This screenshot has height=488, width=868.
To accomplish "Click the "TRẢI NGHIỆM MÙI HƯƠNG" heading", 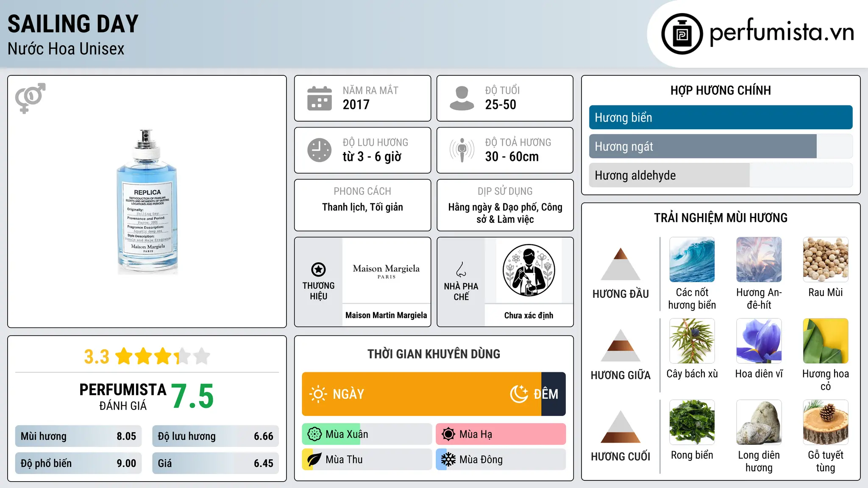I will (x=721, y=218).
